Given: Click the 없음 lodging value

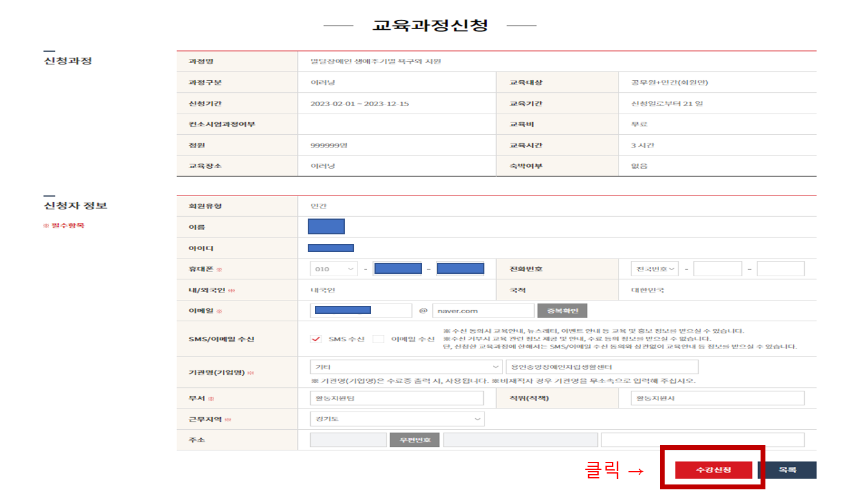Looking at the screenshot, I should coord(640,166).
